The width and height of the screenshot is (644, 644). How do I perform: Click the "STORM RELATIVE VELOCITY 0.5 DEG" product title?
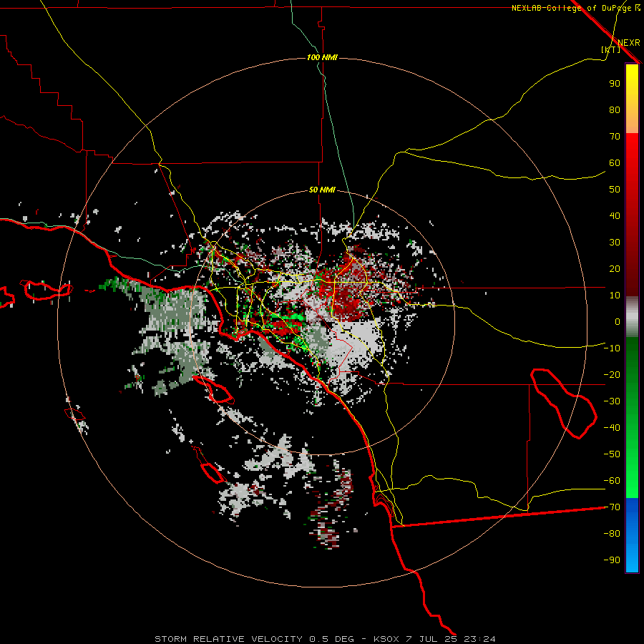click(254, 639)
